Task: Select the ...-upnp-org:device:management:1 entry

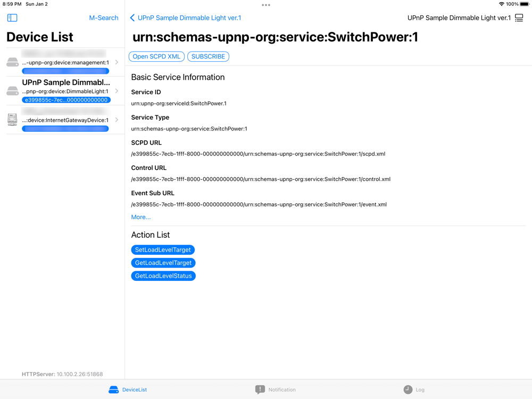Action: tap(65, 62)
